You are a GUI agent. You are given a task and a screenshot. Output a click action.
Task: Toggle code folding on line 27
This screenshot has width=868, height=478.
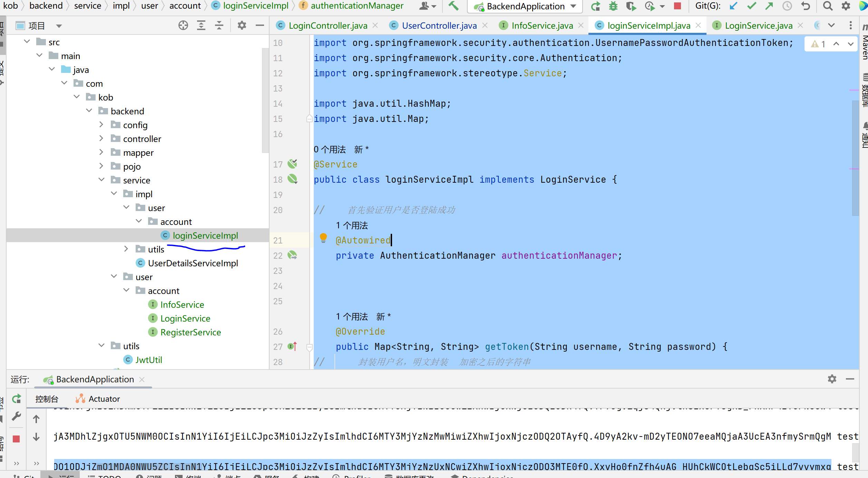pyautogui.click(x=310, y=347)
